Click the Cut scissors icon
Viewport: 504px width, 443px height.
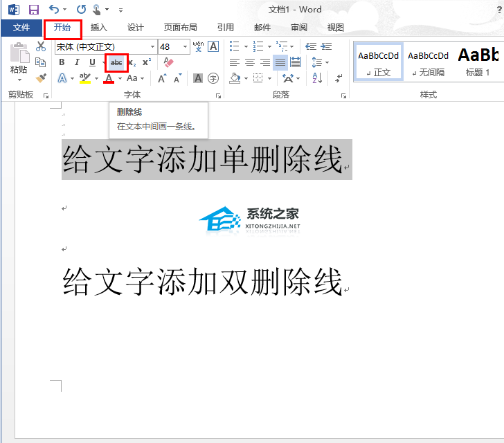41,46
